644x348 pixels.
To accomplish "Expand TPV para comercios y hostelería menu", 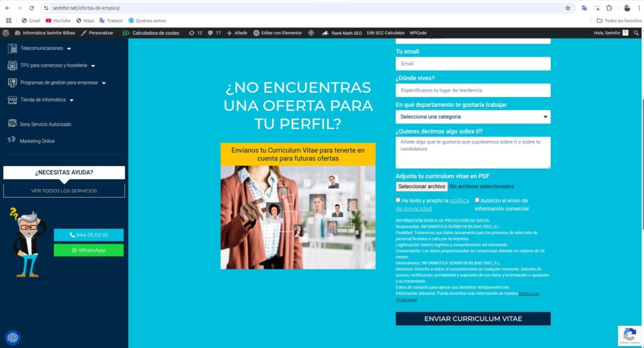I will [93, 65].
